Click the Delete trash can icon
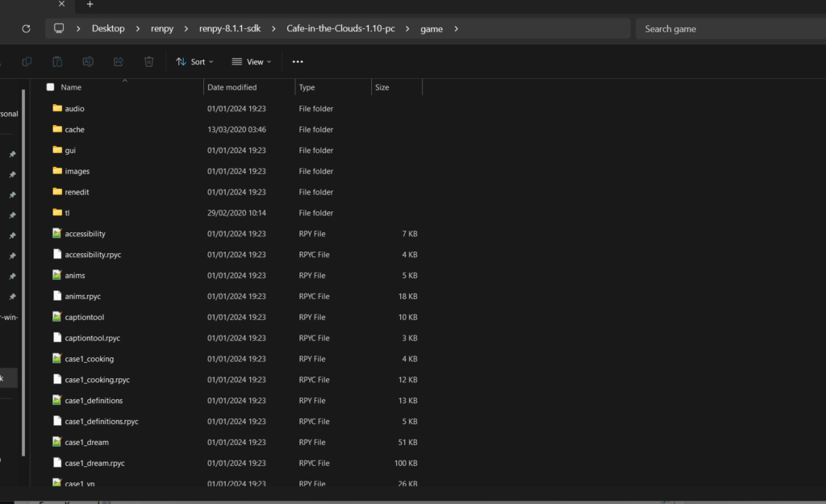Viewport: 826px width, 504px height. tap(149, 61)
